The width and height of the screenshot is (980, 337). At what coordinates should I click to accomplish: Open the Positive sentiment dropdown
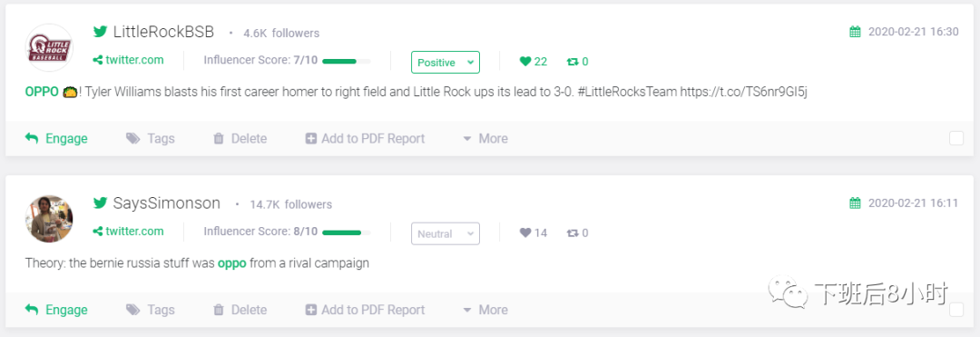(x=445, y=62)
